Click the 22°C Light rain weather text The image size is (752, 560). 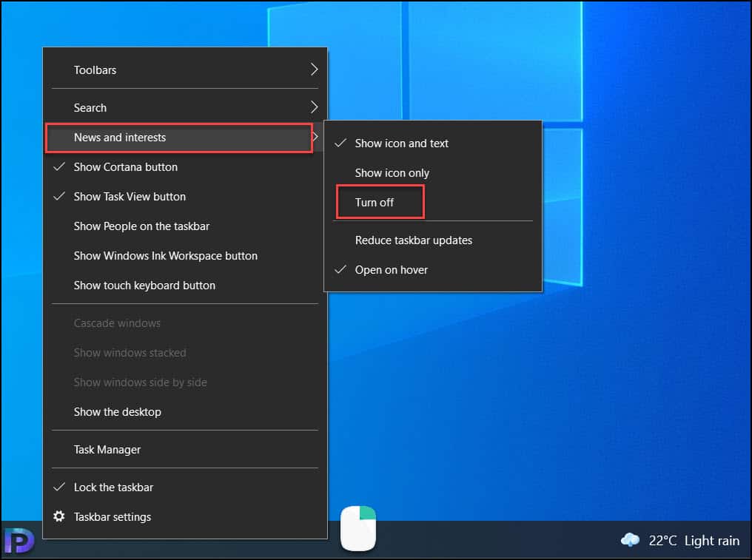[694, 541]
